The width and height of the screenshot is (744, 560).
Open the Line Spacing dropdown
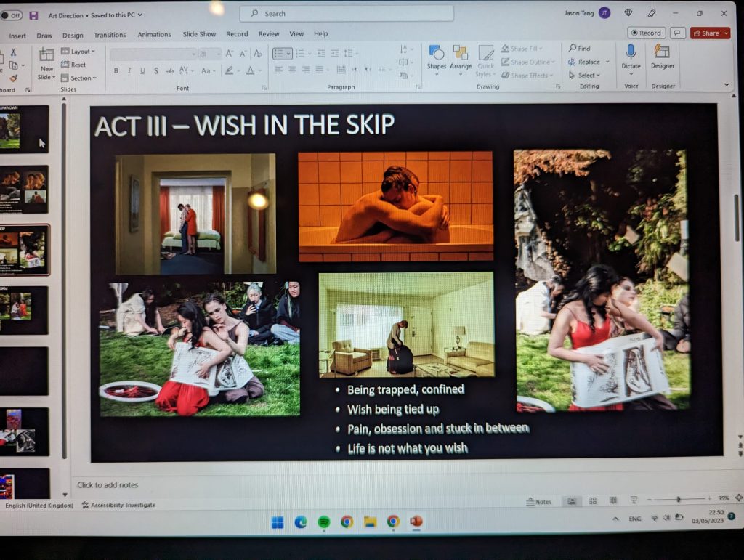tap(351, 53)
